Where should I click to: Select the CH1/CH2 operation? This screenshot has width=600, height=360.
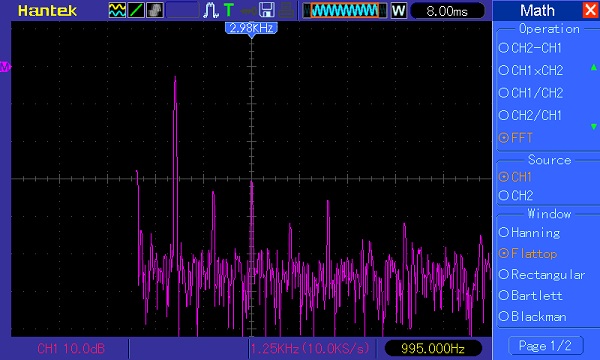click(x=531, y=93)
